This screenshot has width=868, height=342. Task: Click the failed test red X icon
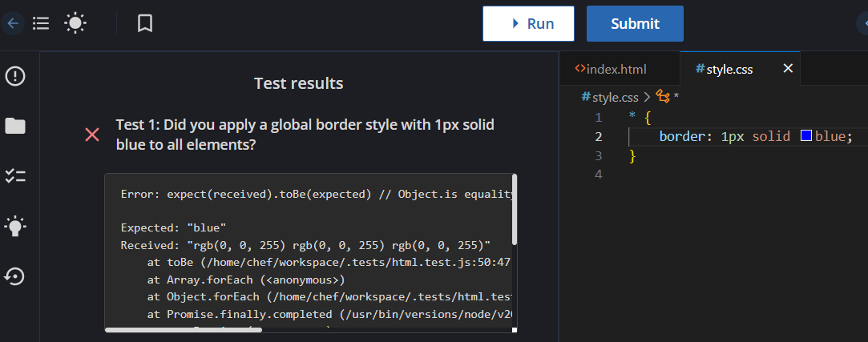(x=92, y=135)
